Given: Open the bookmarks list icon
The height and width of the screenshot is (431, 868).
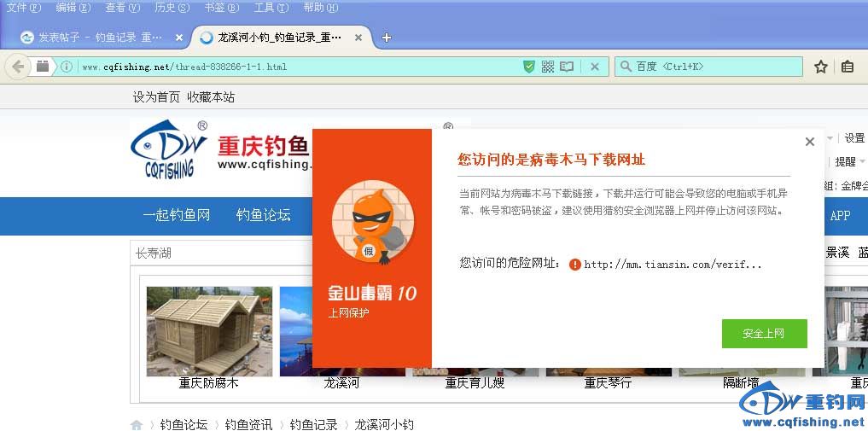Looking at the screenshot, I should [x=847, y=67].
